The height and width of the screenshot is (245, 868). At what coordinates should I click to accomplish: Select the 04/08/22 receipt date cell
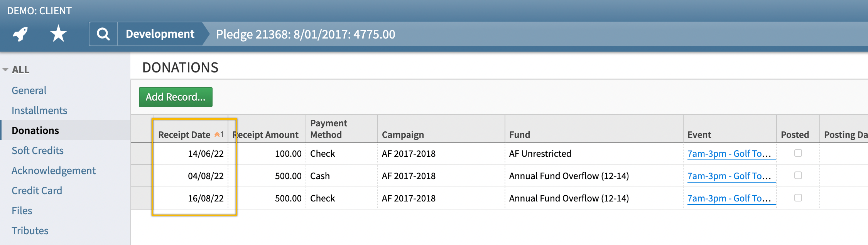[x=191, y=176]
